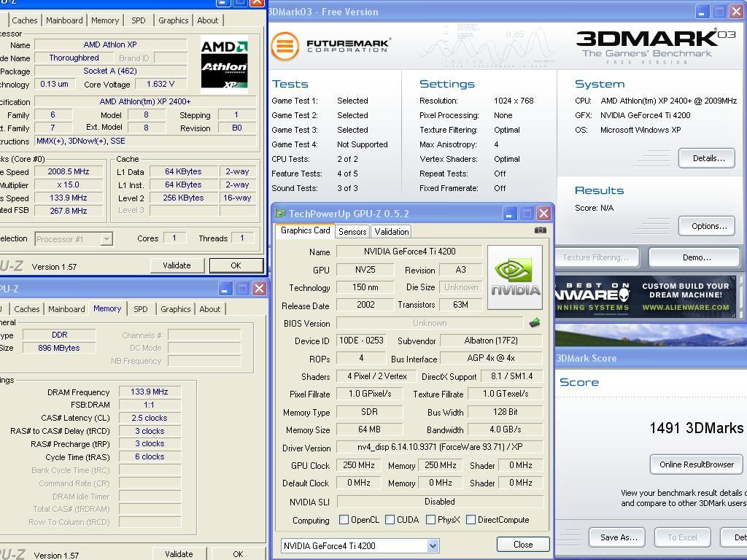
Task: Click the Driver Version field in GPU-Z
Action: [x=440, y=447]
